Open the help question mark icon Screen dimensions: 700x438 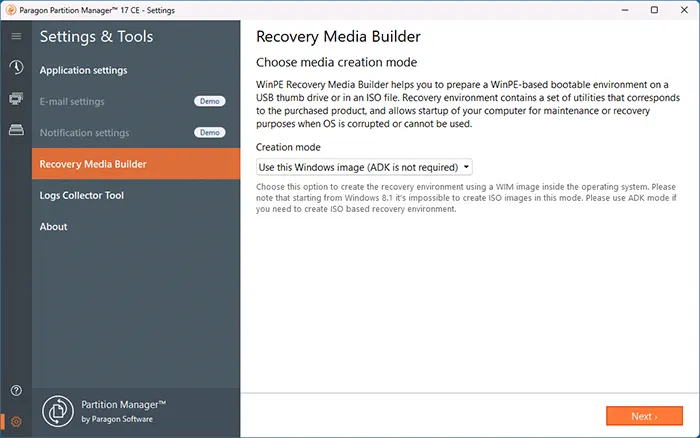(x=16, y=391)
